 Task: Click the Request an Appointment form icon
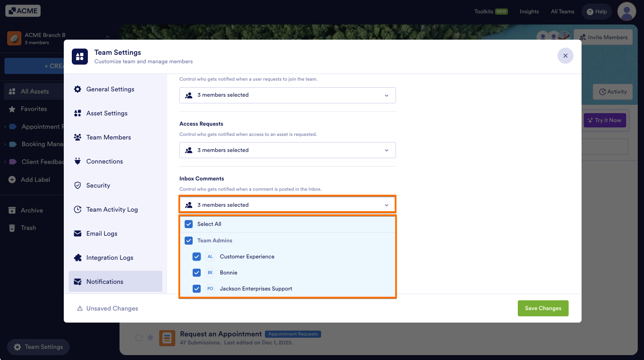pyautogui.click(x=167, y=338)
